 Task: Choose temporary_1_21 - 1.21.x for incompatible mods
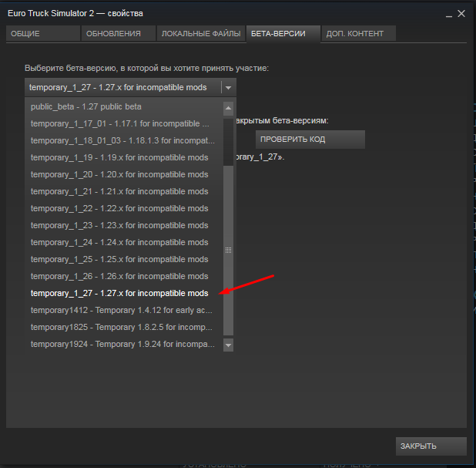coord(123,191)
